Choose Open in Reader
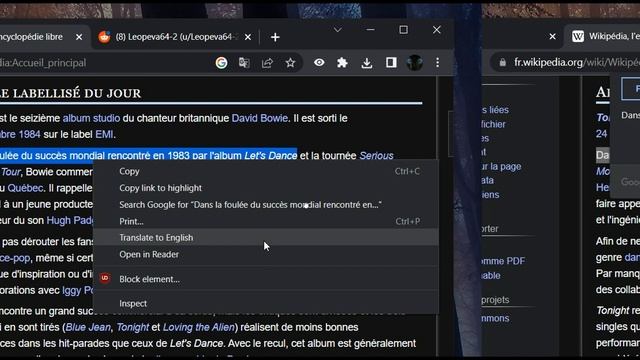Image resolution: width=640 pixels, height=360 pixels. [266, 254]
